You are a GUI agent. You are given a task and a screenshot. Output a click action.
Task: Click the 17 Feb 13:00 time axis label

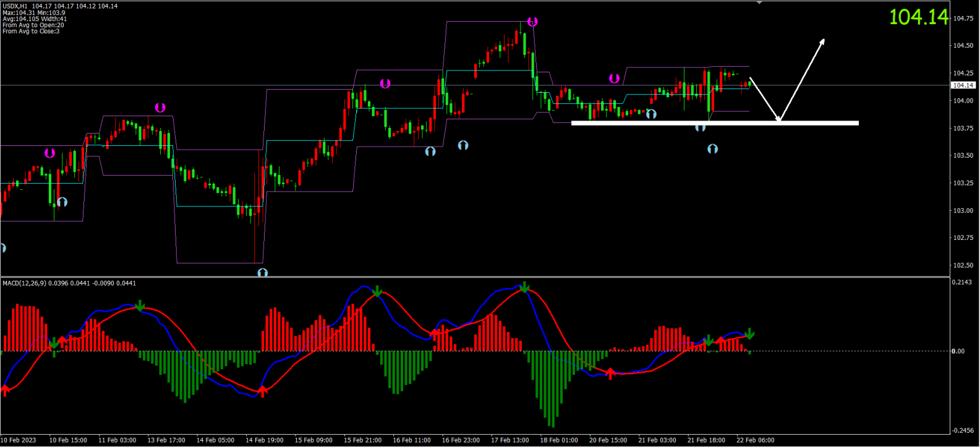509,440
